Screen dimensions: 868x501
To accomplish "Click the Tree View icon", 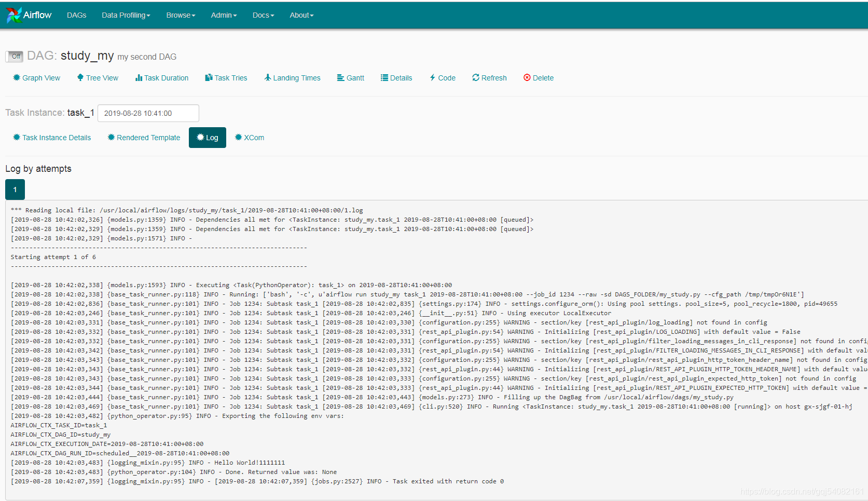I will click(x=80, y=77).
